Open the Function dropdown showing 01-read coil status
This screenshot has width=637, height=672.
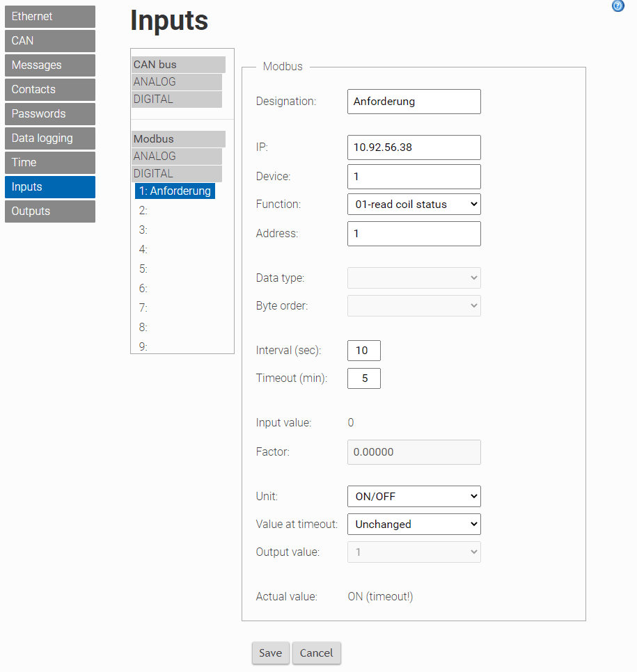click(x=414, y=204)
